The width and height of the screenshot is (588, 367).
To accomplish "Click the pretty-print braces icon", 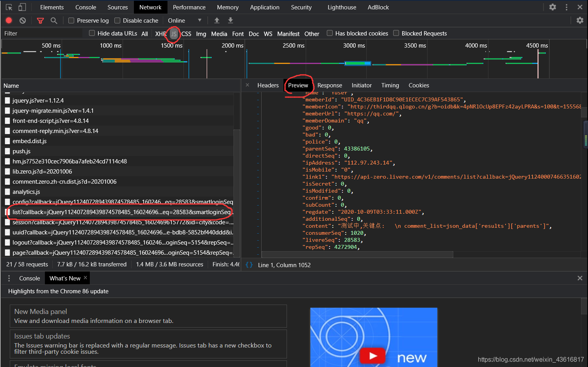I will [x=249, y=265].
